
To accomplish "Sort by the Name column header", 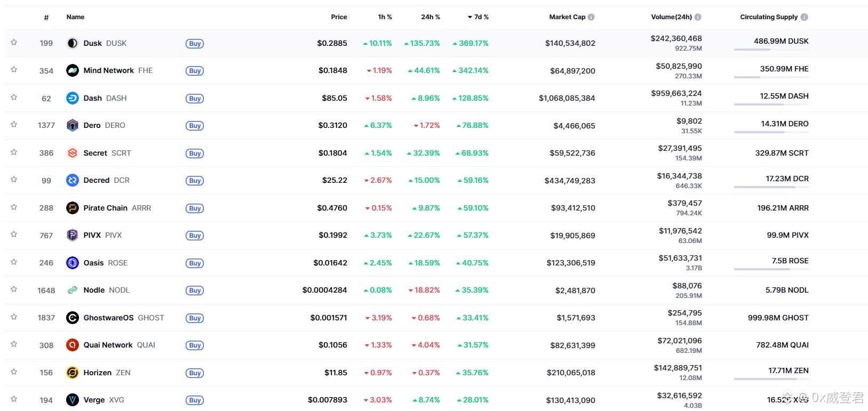I will click(75, 17).
